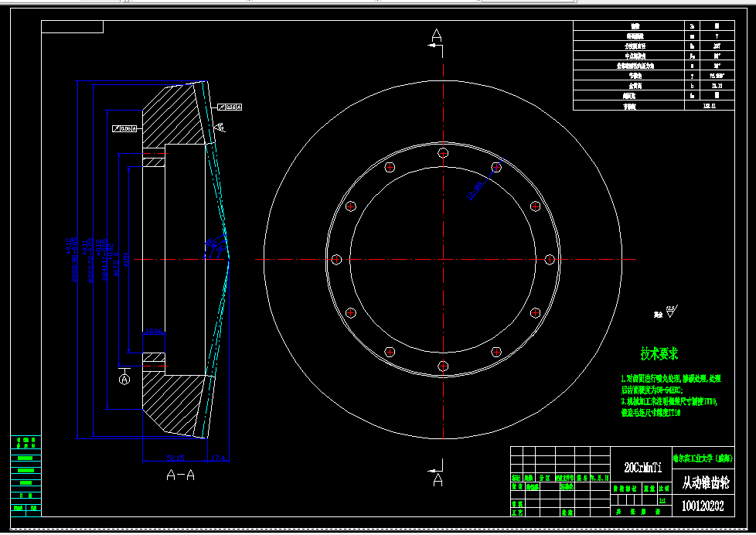Viewport: 756px width, 535px height.
Task: Click the leftmost bolt hole on centerline
Action: coord(336,260)
